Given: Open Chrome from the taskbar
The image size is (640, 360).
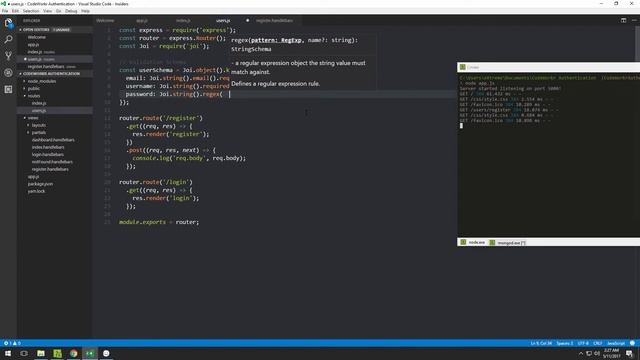Looking at the screenshot, I should pyautogui.click(x=73, y=353).
